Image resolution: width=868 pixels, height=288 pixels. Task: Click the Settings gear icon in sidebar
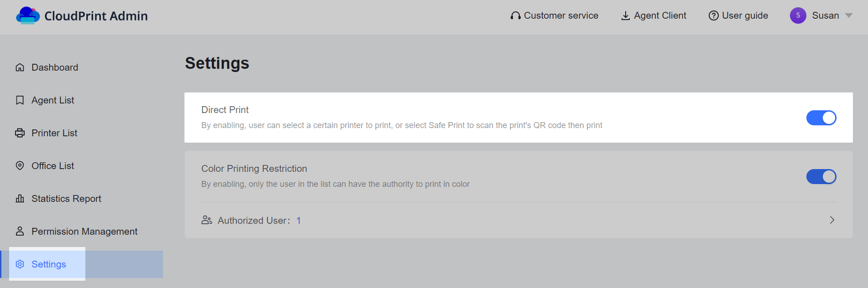click(20, 264)
